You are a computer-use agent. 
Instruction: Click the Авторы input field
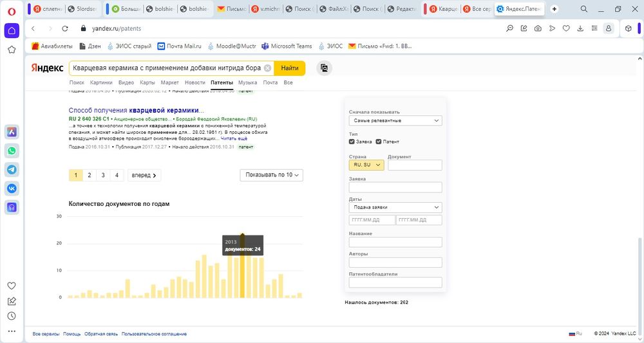(x=395, y=262)
